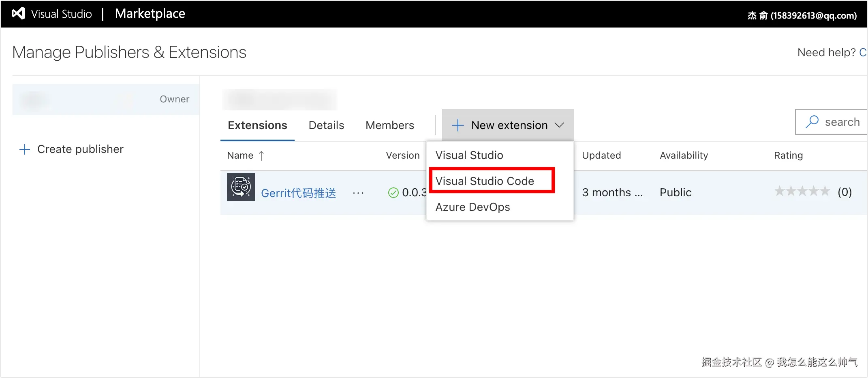Click the search magnifier icon

[x=812, y=122]
